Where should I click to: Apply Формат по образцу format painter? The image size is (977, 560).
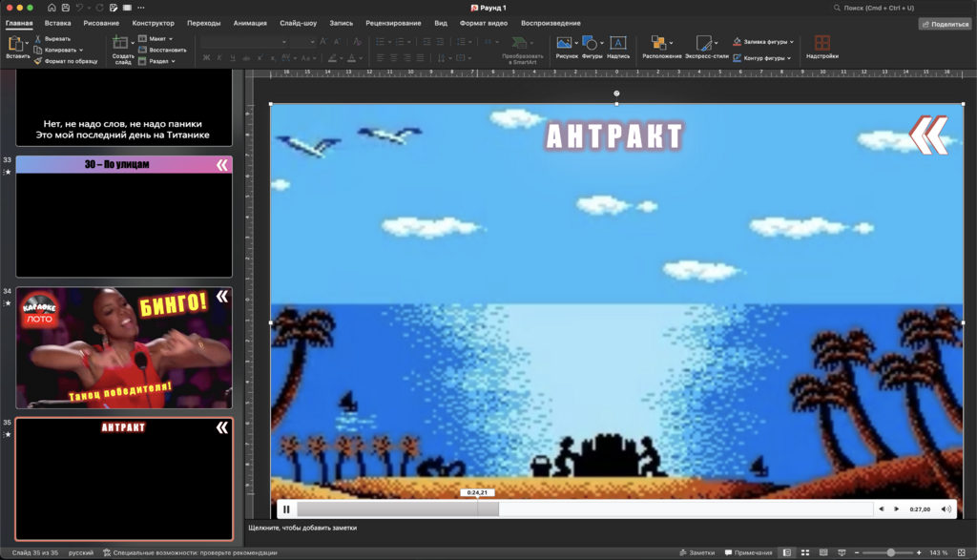66,61
